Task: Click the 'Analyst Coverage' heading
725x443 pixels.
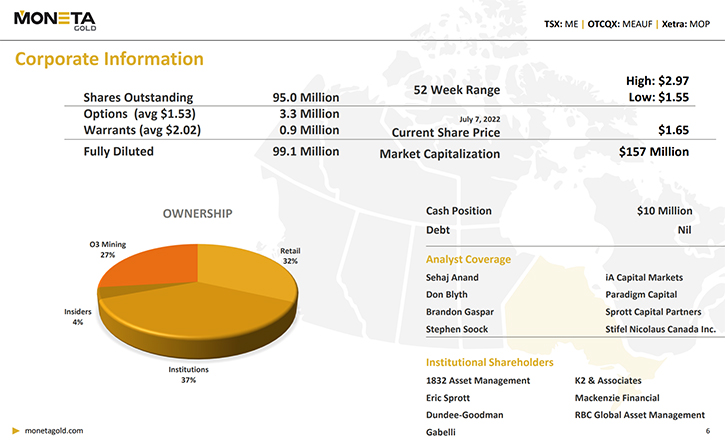Action: pos(468,260)
